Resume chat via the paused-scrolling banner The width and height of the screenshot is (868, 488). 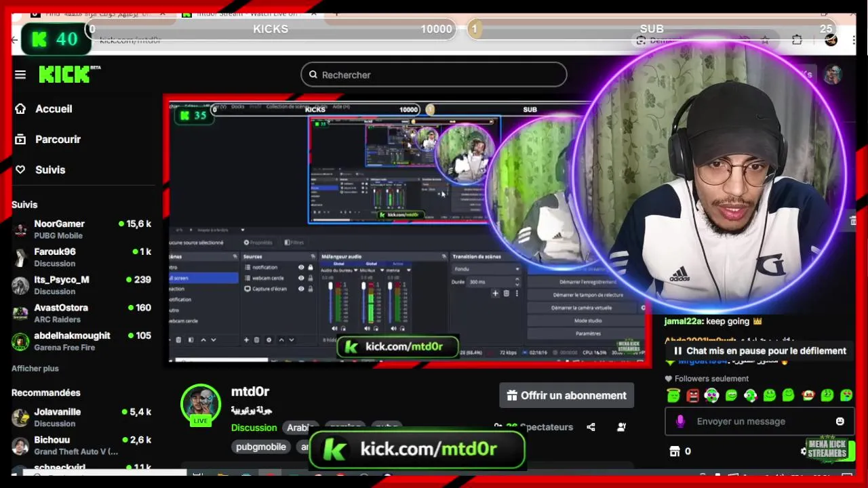pos(759,350)
